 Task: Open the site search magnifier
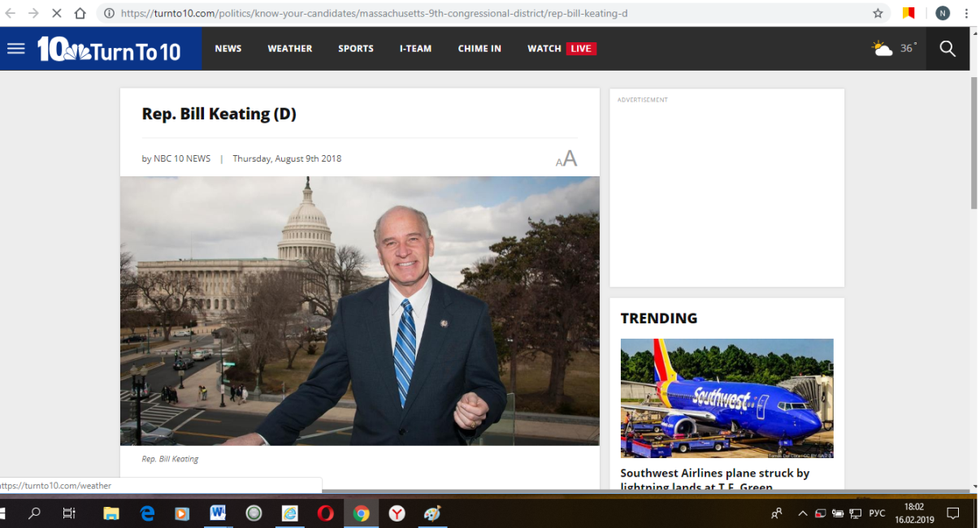(947, 49)
